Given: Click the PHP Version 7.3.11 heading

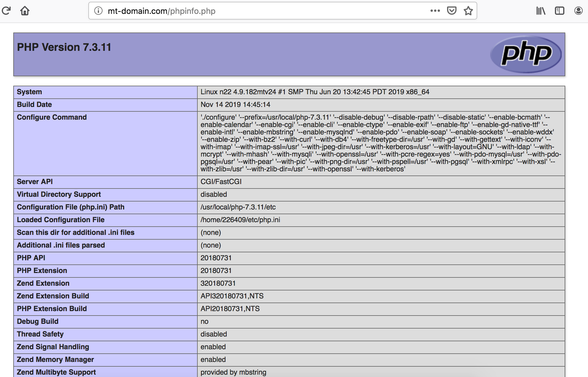Looking at the screenshot, I should tap(64, 47).
